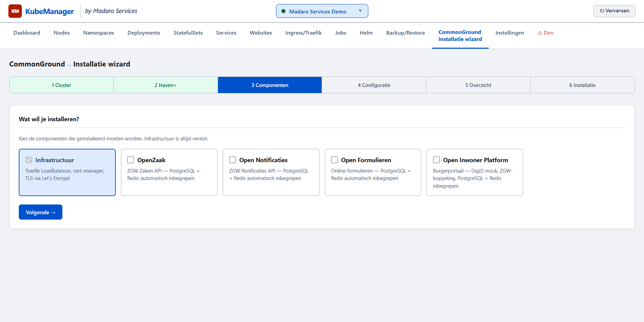Screen dimensions: 644x322
Task: Toggle the Infrastructuur checkbox
Action: pyautogui.click(x=29, y=160)
